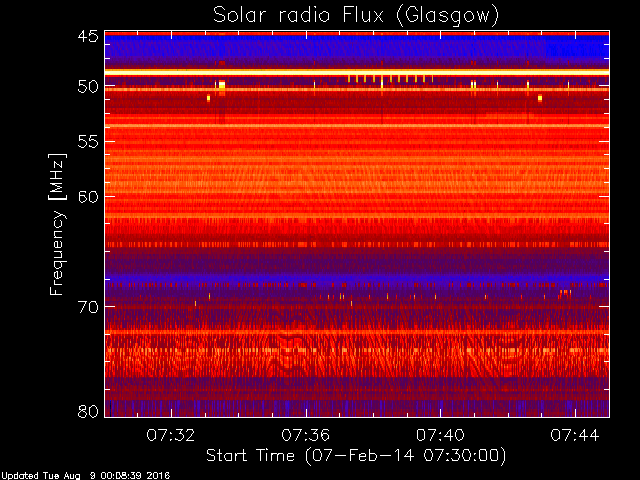Image resolution: width=640 pixels, height=480 pixels.
Task: Click the 07:32 time tick label
Action: point(171,435)
